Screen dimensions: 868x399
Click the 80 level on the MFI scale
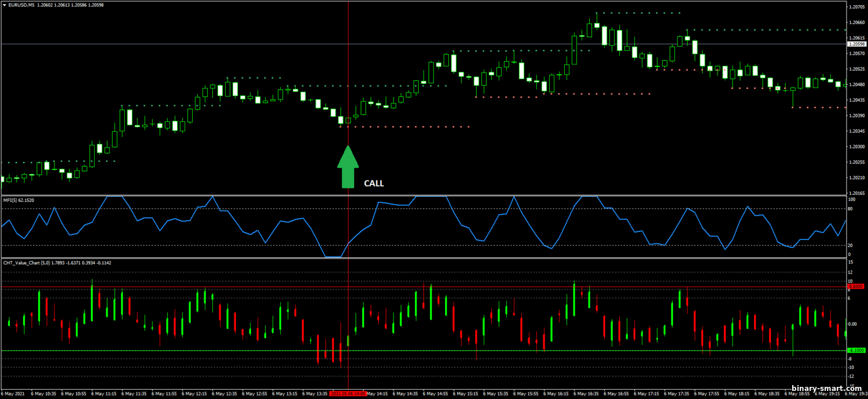851,209
